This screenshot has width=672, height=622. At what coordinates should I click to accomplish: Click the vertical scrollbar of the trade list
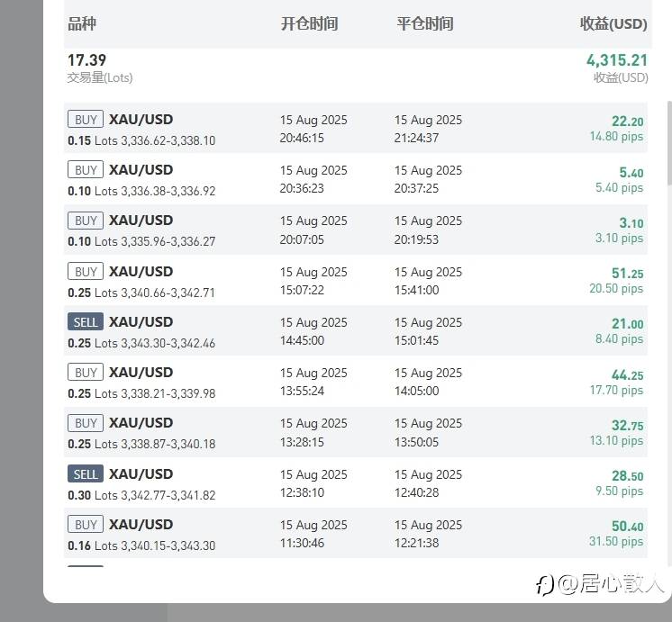point(669,143)
